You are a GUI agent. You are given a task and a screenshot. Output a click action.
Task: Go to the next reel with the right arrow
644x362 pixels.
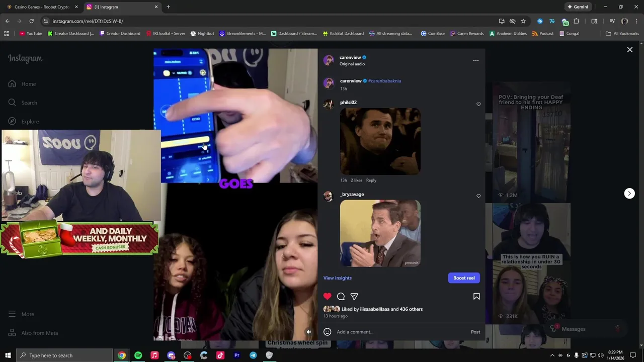pyautogui.click(x=629, y=194)
